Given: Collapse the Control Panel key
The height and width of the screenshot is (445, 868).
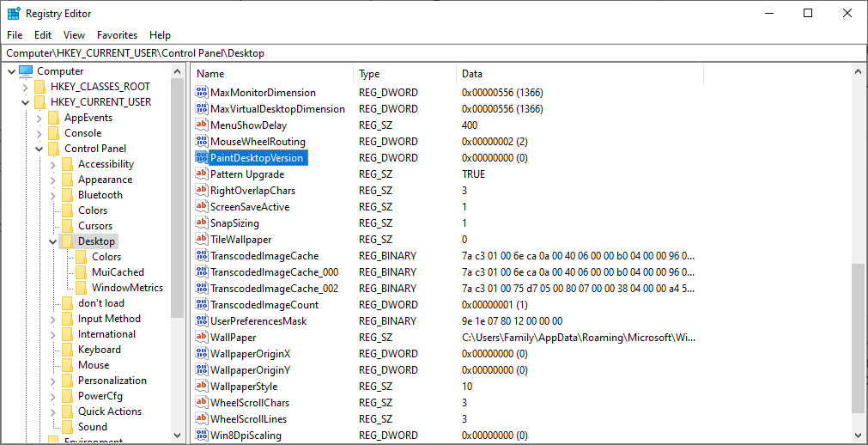Looking at the screenshot, I should tap(39, 149).
